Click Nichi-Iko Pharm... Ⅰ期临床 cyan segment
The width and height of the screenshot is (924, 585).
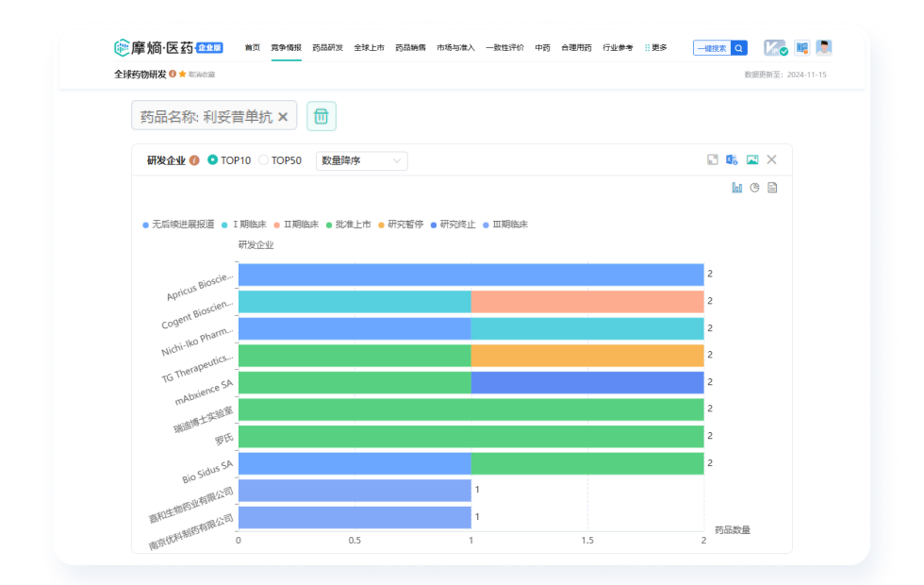[x=587, y=328]
